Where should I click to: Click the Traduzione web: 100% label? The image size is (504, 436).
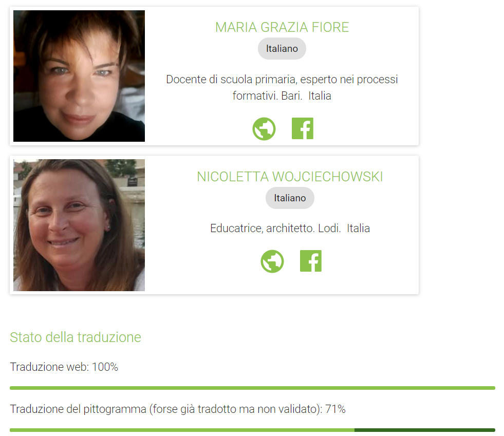click(x=64, y=367)
